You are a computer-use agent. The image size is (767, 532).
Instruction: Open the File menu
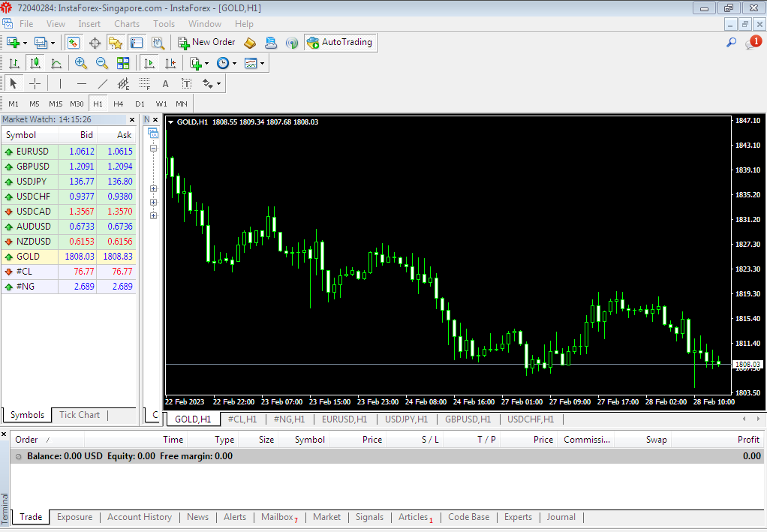(26, 24)
